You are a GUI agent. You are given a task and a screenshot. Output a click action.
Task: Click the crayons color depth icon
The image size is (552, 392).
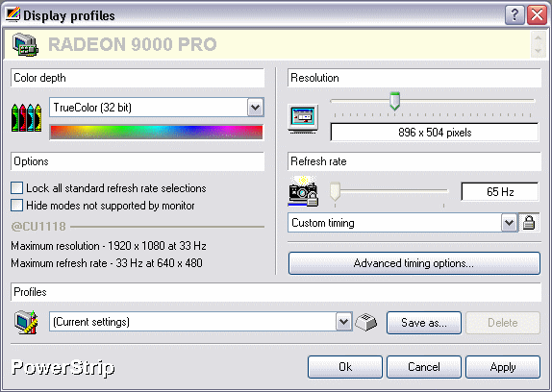(26, 118)
